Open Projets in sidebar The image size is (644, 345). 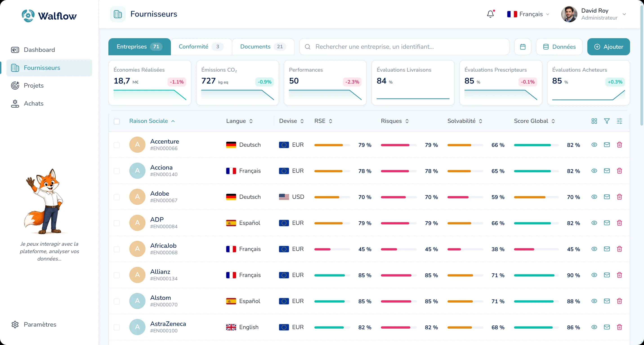[x=49, y=86]
